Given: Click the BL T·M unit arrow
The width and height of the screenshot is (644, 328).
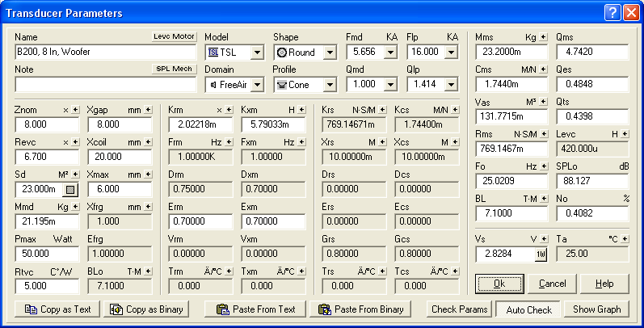Looking at the screenshot, I should 544,198.
